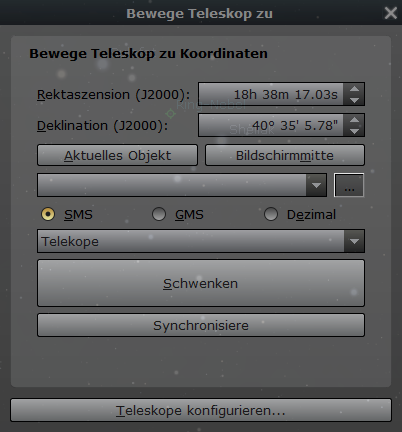Click the Bewege Teleskop zu title bar
The image size is (402, 432).
click(x=199, y=13)
